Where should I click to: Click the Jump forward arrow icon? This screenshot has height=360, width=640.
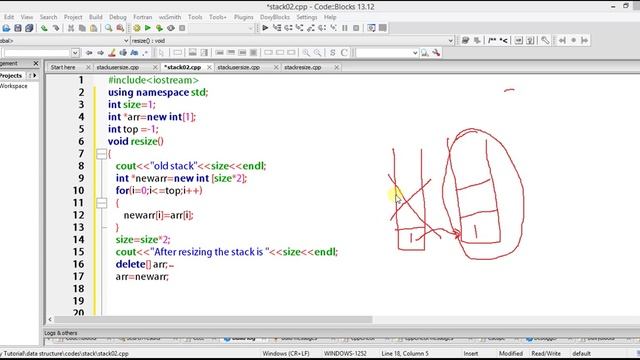[x=100, y=53]
